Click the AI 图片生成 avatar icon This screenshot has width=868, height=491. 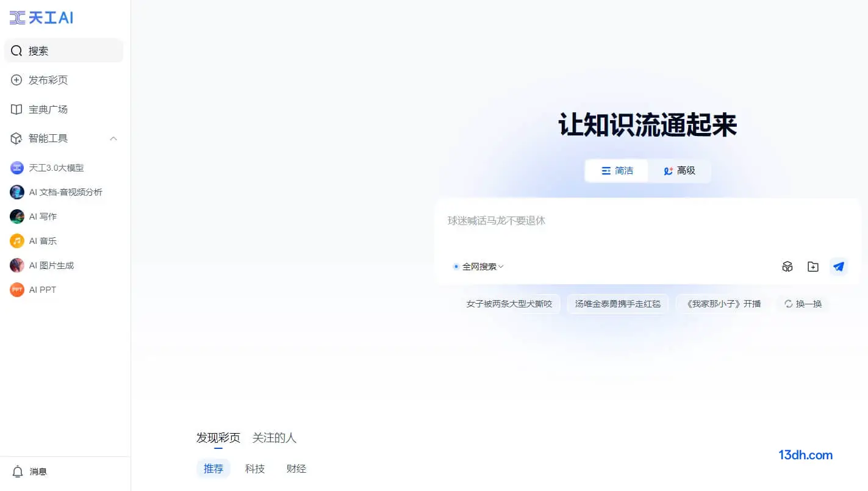point(17,265)
